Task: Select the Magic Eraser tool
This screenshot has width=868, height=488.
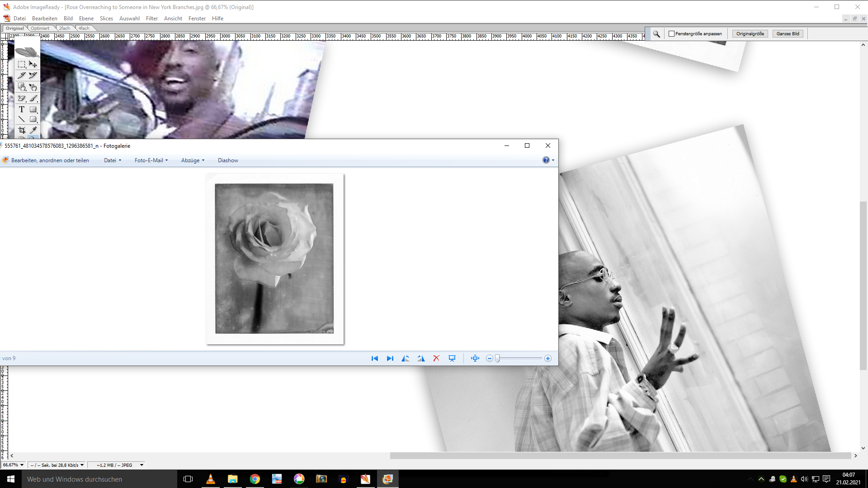Action: click(22, 98)
